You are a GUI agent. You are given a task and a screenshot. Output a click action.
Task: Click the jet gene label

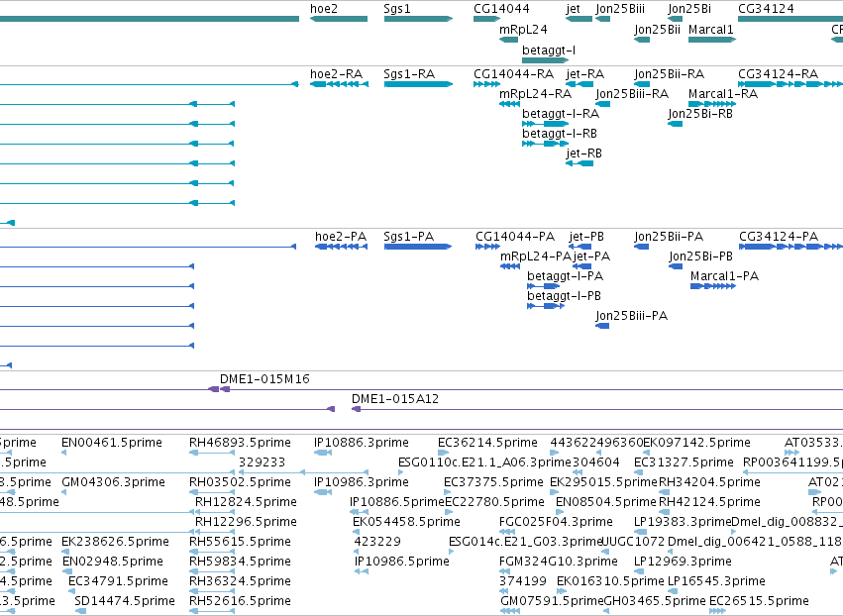tap(574, 9)
